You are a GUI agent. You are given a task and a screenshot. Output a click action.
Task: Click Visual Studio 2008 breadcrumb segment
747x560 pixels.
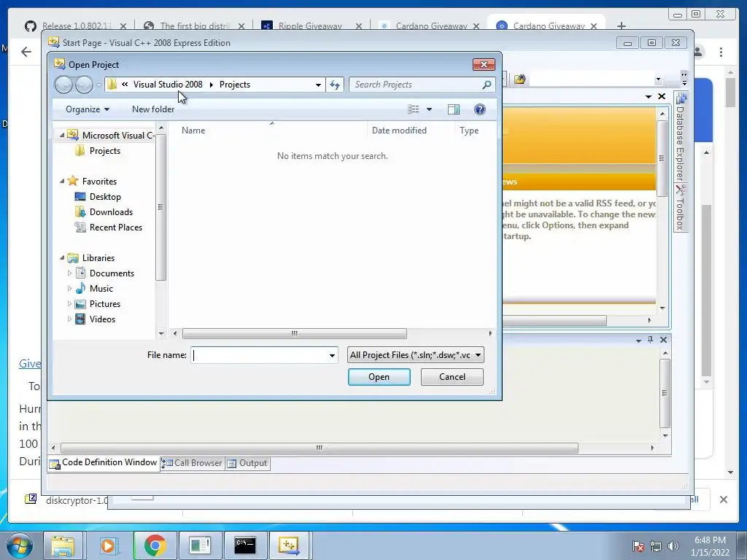click(x=168, y=85)
